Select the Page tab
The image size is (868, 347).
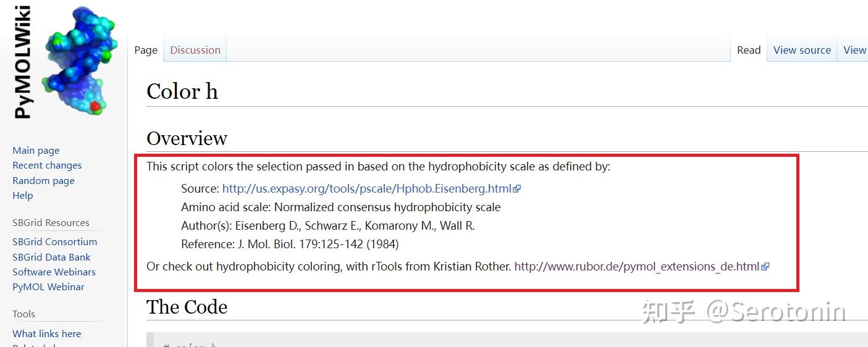(x=146, y=50)
